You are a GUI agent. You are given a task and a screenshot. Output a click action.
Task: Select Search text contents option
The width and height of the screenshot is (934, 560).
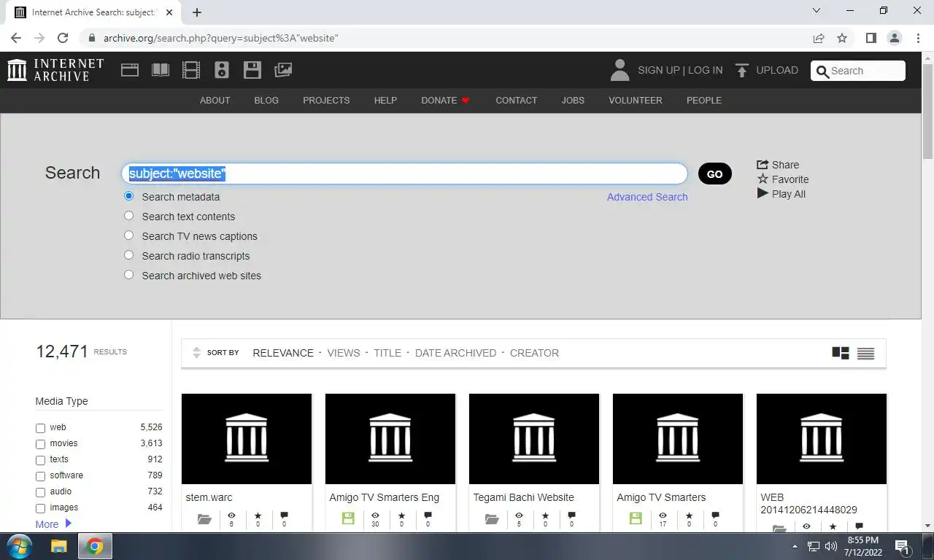[x=129, y=216]
